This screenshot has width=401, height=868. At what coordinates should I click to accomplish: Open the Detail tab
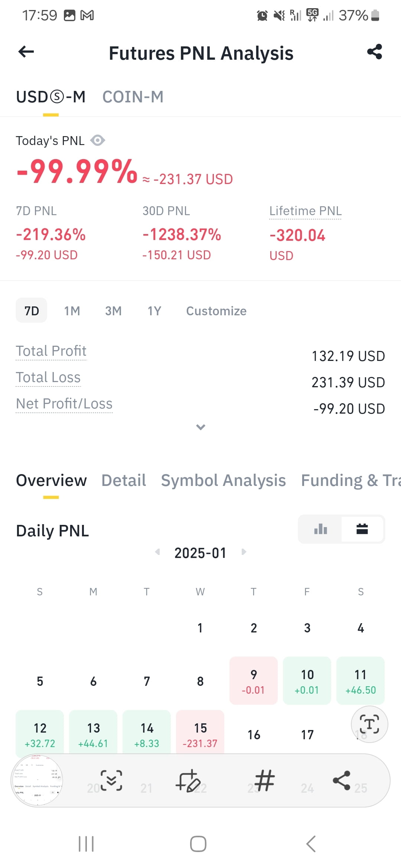click(x=124, y=480)
